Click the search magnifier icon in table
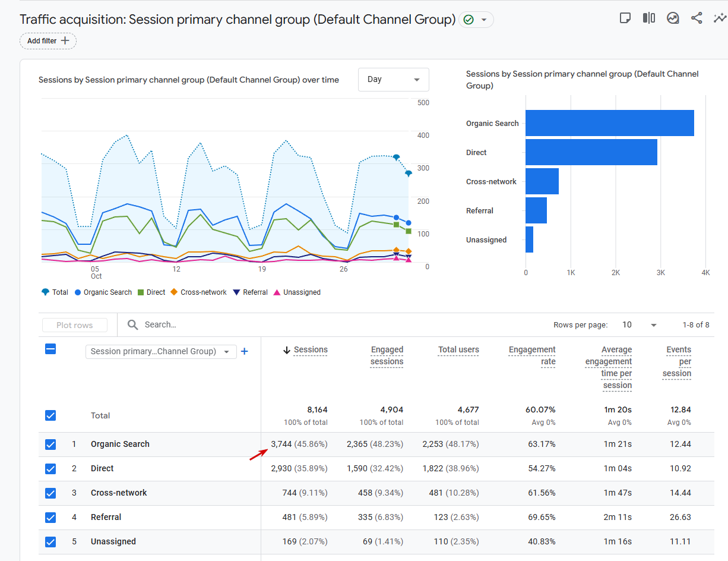Image resolution: width=728 pixels, height=561 pixels. point(133,324)
